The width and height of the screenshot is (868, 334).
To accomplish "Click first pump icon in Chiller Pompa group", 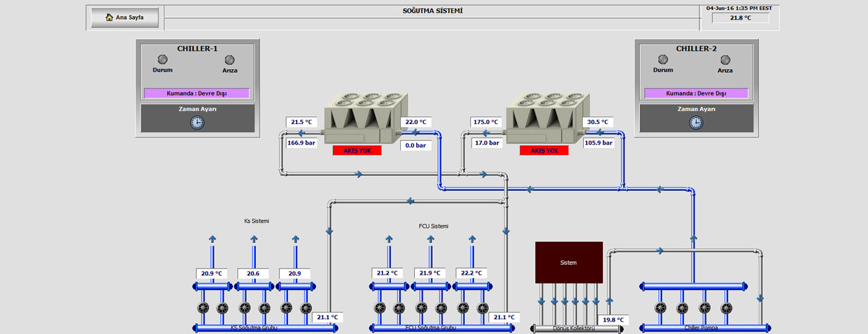I will [x=660, y=307].
